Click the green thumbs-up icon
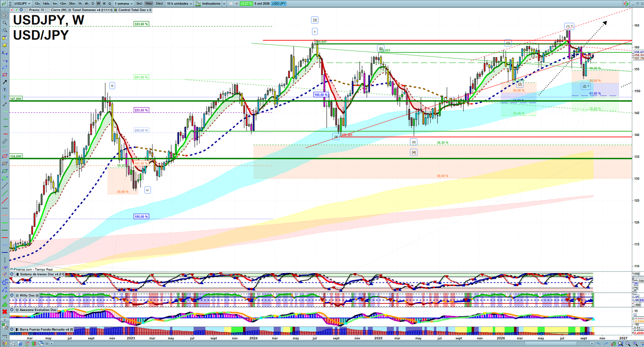Viewport: 644px width, 347px height. coord(5,304)
